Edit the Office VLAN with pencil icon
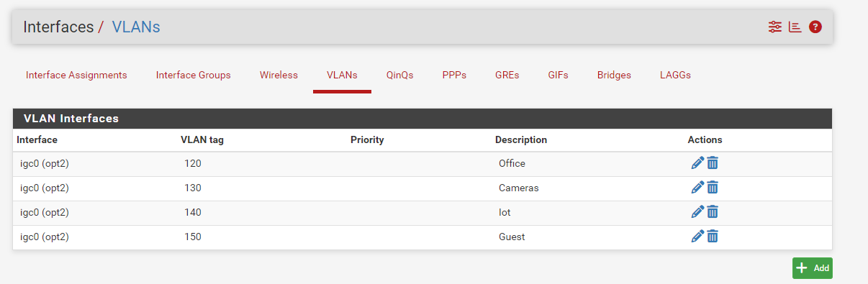 pos(697,163)
